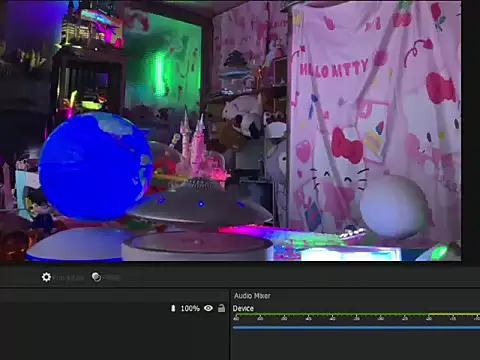Adjust the Device volume slider in Audio Mixer

coord(356,328)
